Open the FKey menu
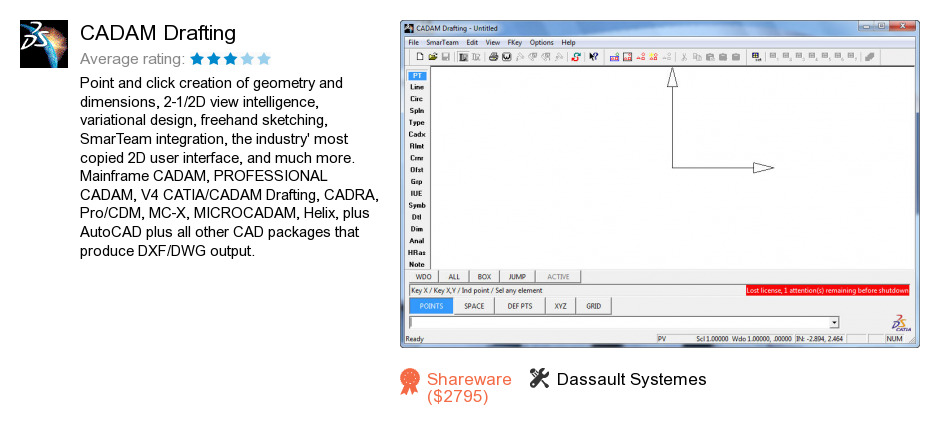 click(x=515, y=43)
